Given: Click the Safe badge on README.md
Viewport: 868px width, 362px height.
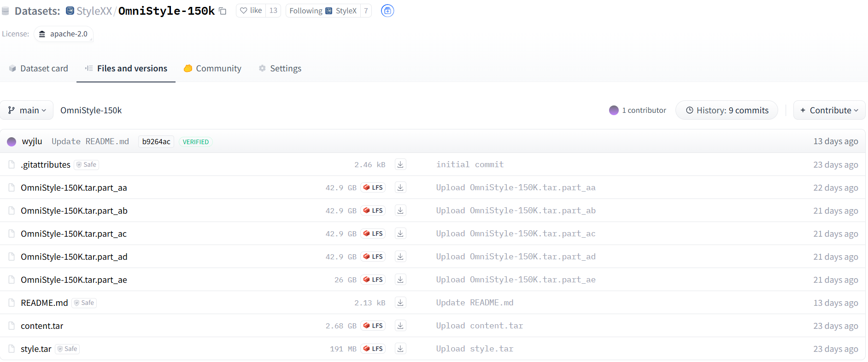Looking at the screenshot, I should pyautogui.click(x=84, y=303).
